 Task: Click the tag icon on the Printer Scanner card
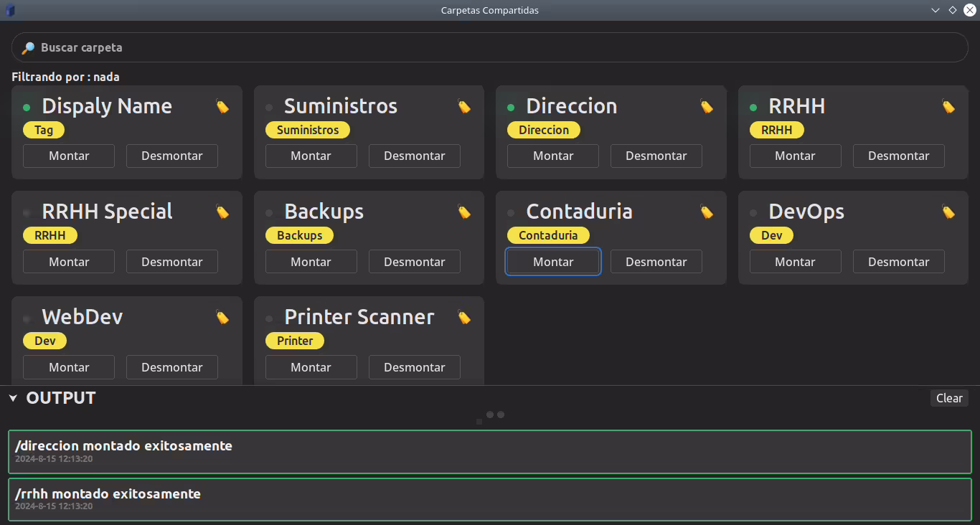point(464,316)
